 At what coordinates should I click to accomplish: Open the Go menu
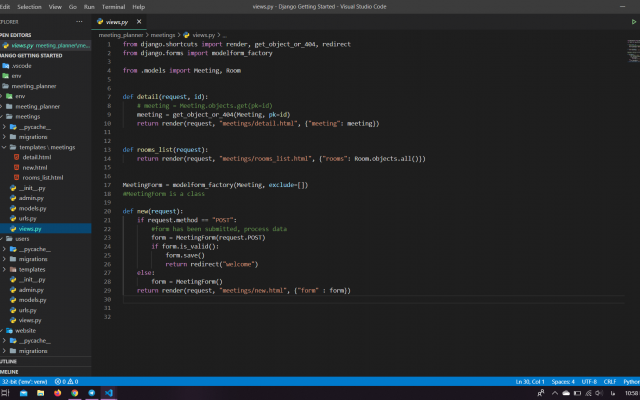point(73,7)
